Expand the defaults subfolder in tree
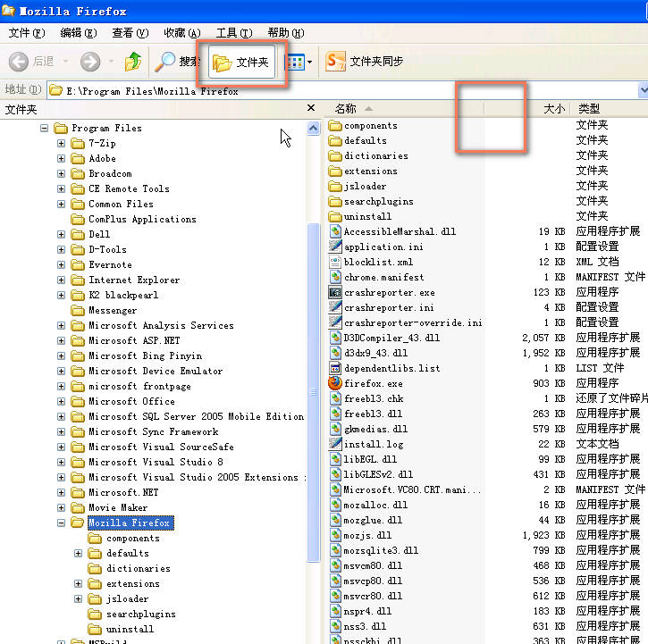648x644 pixels. [78, 553]
